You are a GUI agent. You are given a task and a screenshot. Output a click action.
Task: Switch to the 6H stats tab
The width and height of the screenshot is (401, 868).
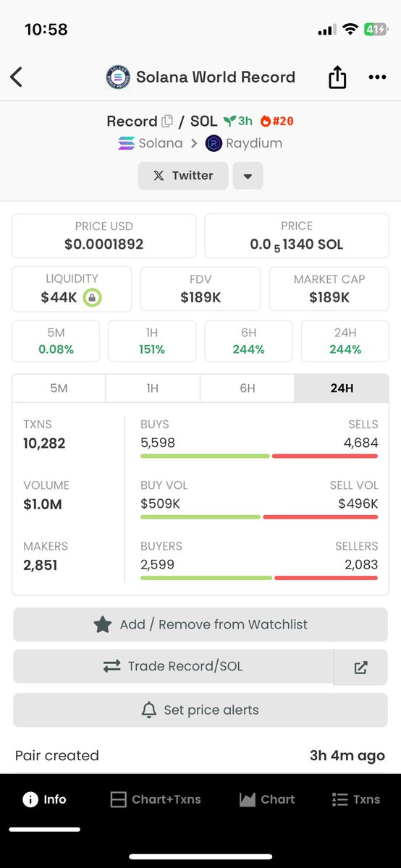(x=248, y=388)
